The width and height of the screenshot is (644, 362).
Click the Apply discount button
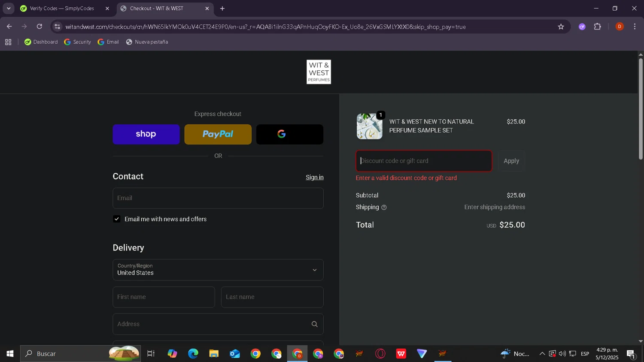(511, 161)
